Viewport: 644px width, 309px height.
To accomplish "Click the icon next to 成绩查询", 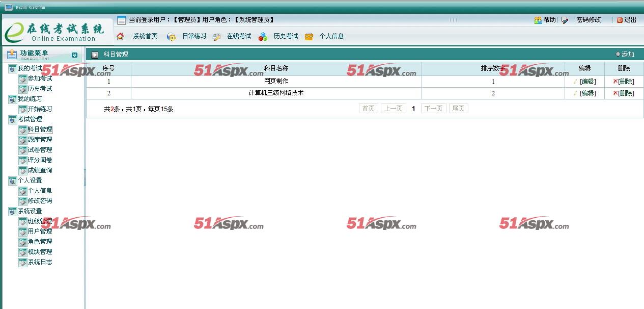I will [22, 170].
